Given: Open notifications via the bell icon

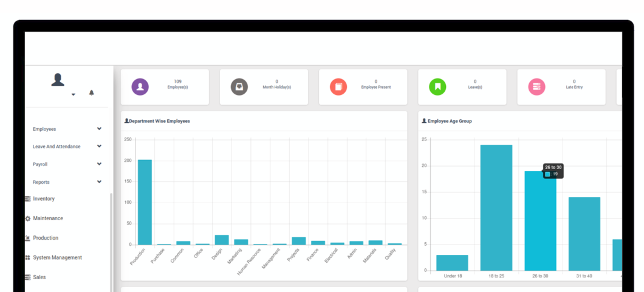Looking at the screenshot, I should point(92,93).
